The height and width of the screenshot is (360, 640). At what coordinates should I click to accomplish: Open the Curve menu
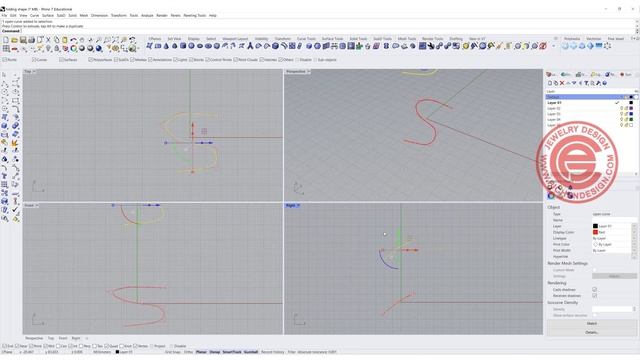34,16
